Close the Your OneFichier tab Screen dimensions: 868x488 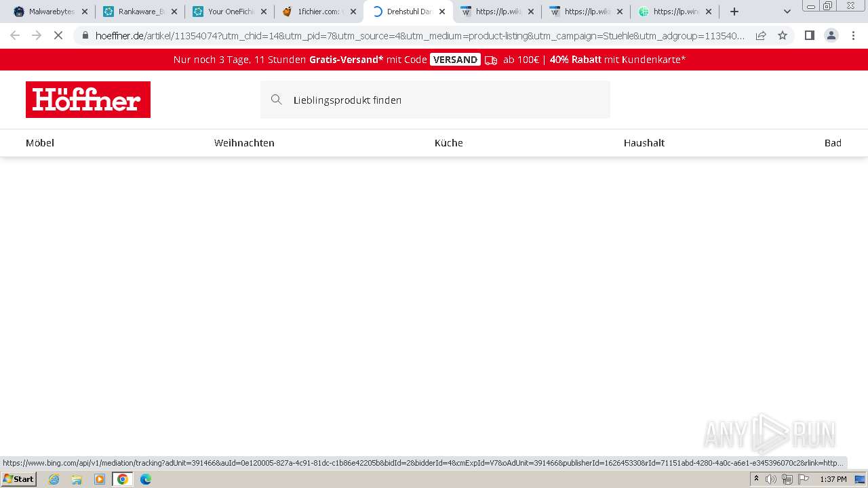pyautogui.click(x=264, y=12)
